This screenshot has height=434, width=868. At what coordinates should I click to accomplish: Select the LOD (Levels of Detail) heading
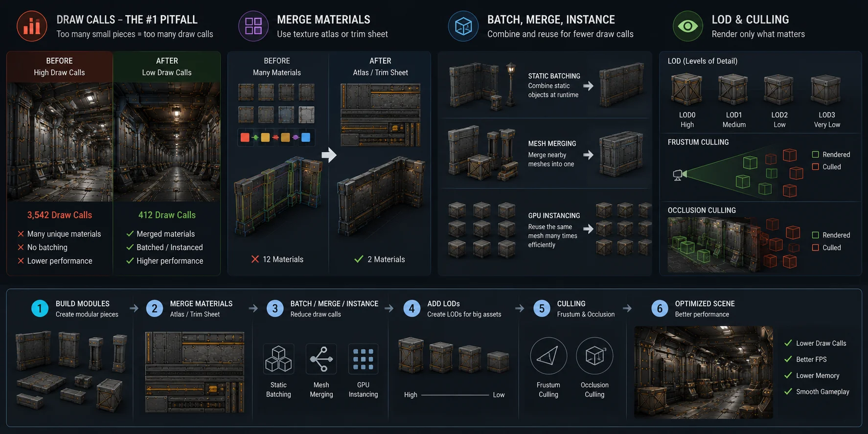[x=703, y=61]
